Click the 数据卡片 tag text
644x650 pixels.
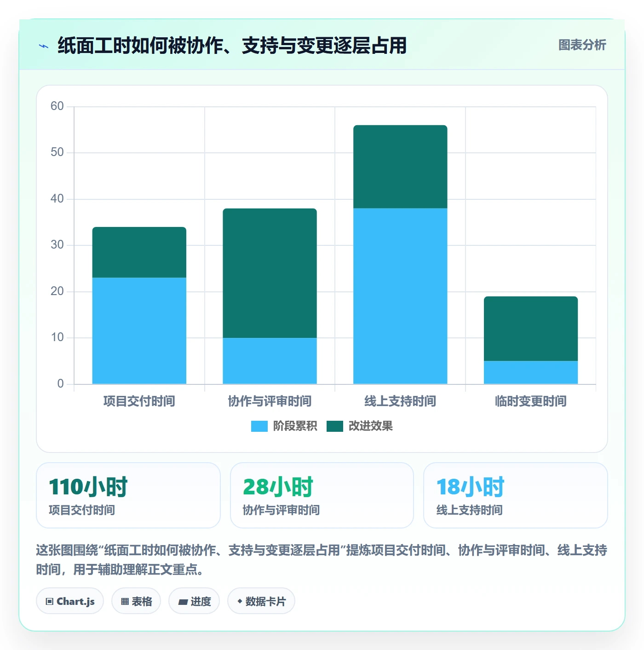tap(265, 601)
